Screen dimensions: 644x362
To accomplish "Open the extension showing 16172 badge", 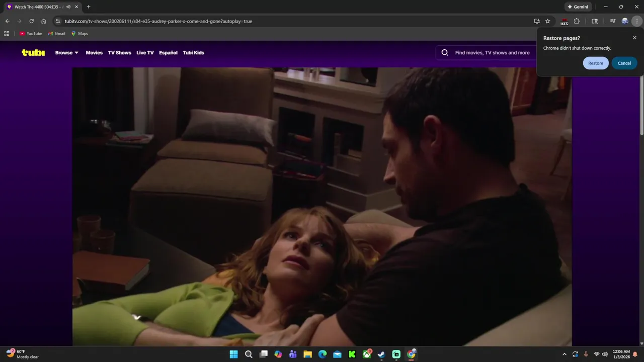I will [565, 21].
